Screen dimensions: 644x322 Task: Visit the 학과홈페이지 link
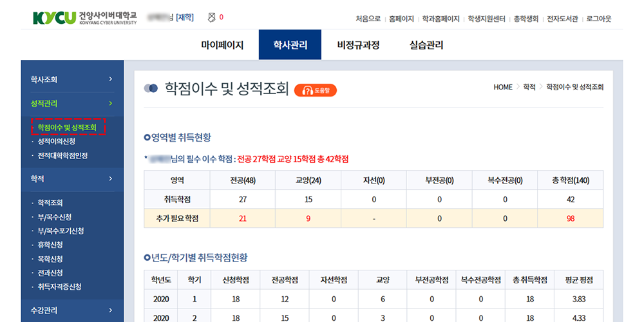click(440, 19)
